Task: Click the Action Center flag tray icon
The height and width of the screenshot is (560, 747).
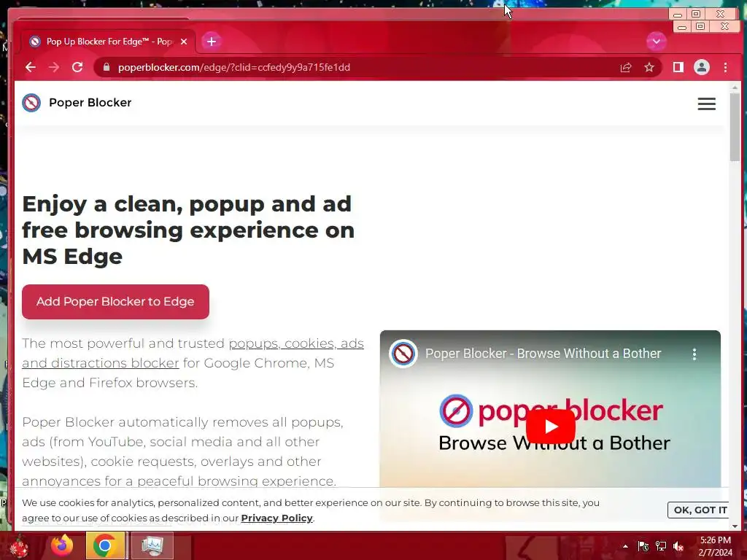Action: point(643,546)
